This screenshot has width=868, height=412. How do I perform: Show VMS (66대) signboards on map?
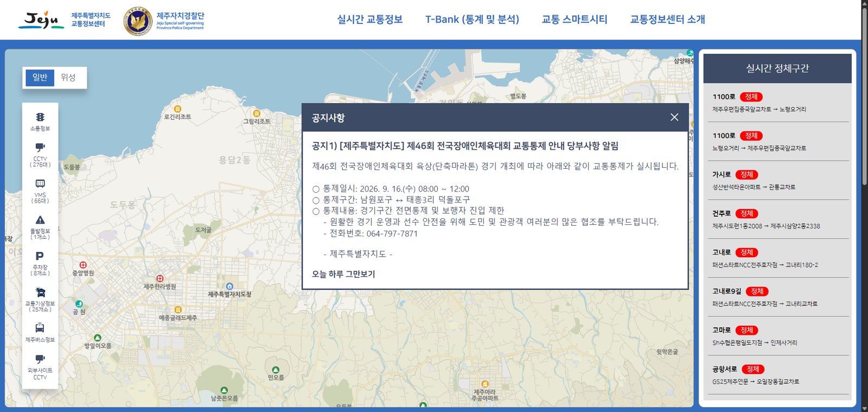(40, 192)
